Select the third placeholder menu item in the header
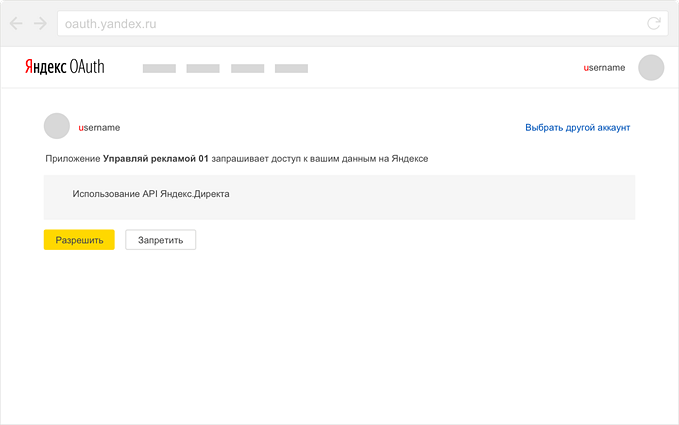Screen dimensions: 679x425 pyautogui.click(x=247, y=69)
